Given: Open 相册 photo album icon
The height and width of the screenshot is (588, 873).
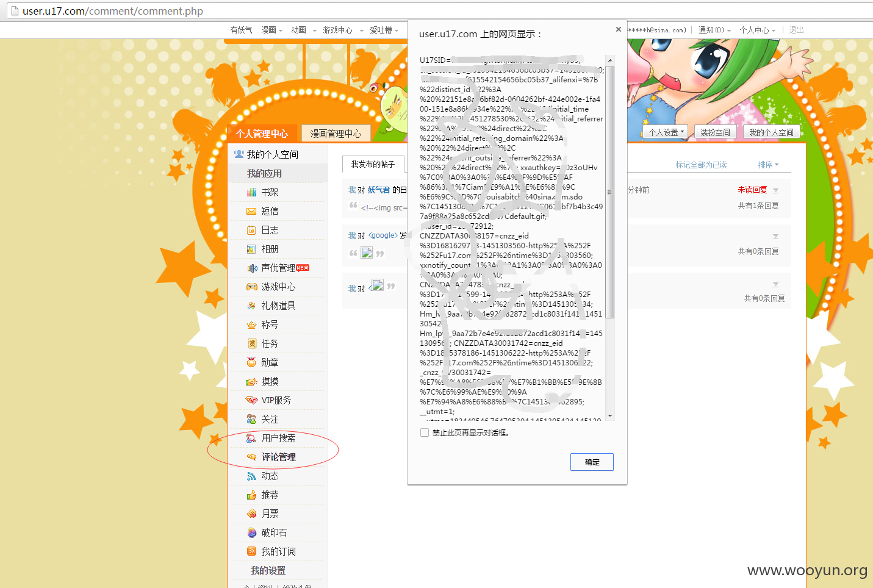Looking at the screenshot, I should coord(251,249).
